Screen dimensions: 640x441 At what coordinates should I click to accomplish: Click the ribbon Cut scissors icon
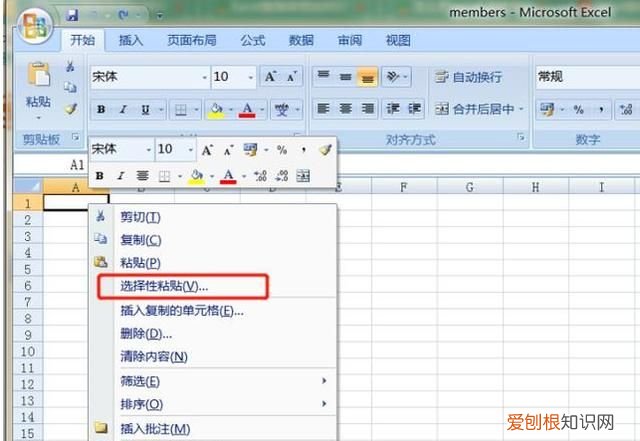pyautogui.click(x=70, y=66)
